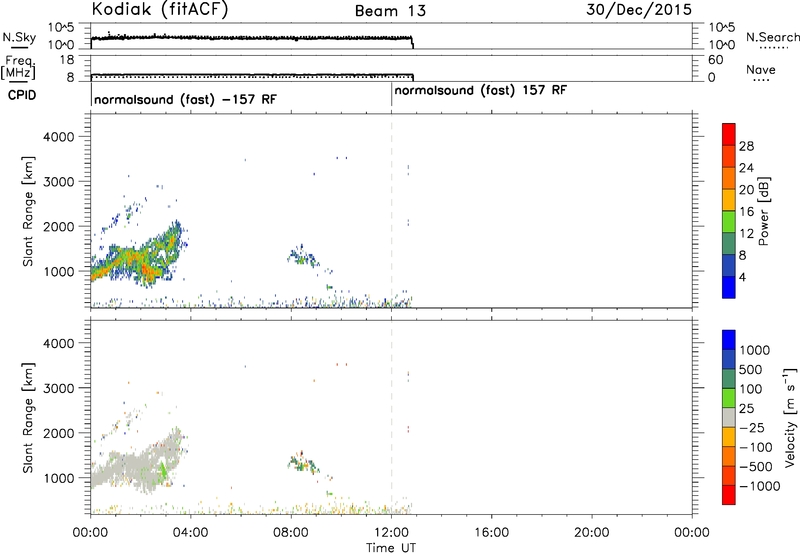800x554 pixels.
Task: Select the 'N.Sky' legend label
Action: [19, 37]
